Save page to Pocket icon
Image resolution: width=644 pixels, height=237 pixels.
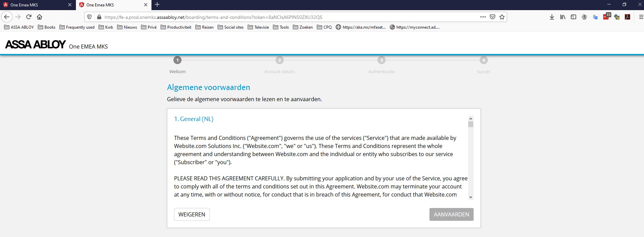point(493,17)
